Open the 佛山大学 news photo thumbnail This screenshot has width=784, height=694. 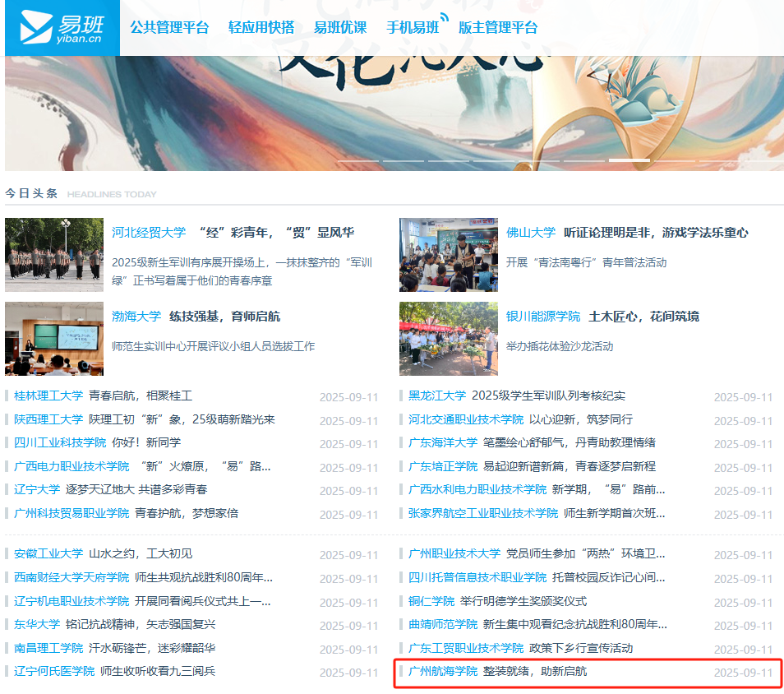(x=448, y=255)
